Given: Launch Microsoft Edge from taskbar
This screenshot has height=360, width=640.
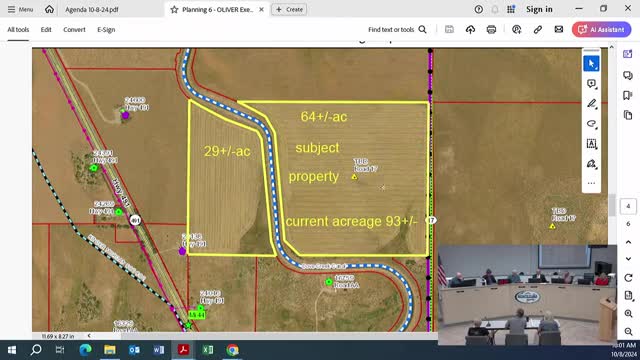Looking at the screenshot, I should pos(85,350).
